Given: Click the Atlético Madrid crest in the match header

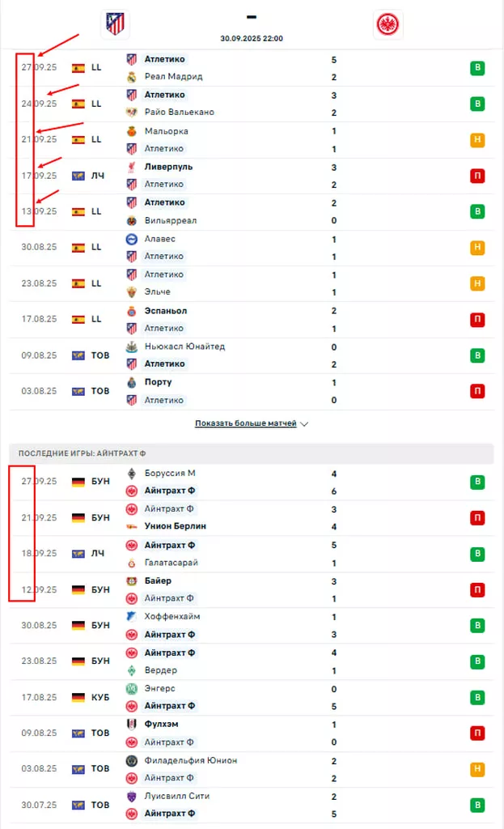Looking at the screenshot, I should (x=115, y=23).
